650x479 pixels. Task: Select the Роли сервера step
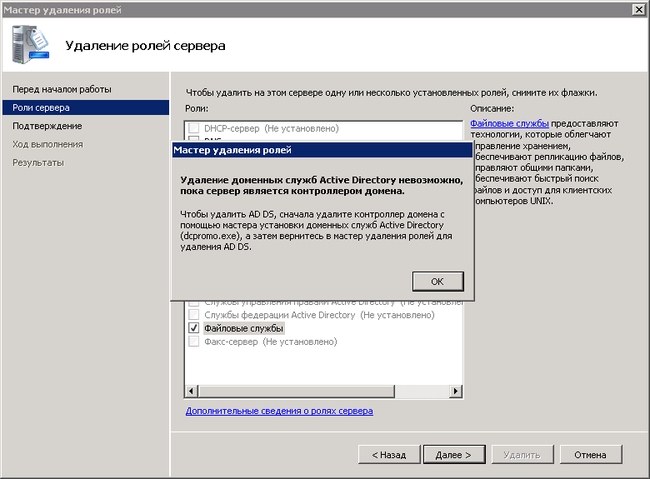(x=85, y=107)
